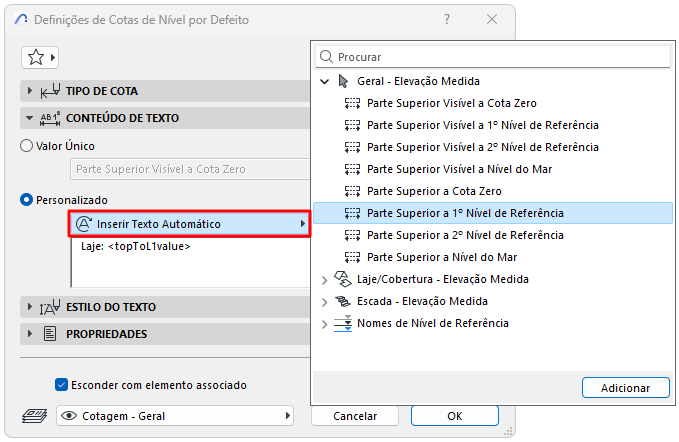Click icon of Parte Superior a Nível do Mar
The width and height of the screenshot is (679, 442).
352,257
